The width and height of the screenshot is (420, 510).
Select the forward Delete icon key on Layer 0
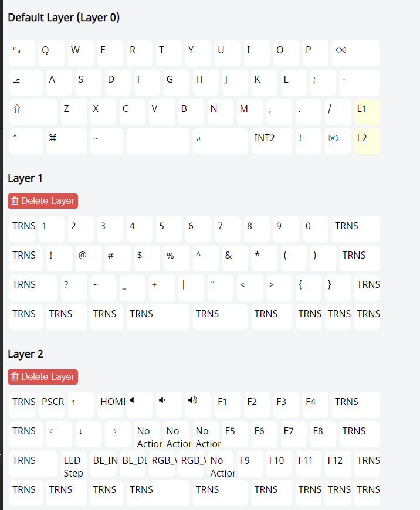pyautogui.click(x=338, y=141)
